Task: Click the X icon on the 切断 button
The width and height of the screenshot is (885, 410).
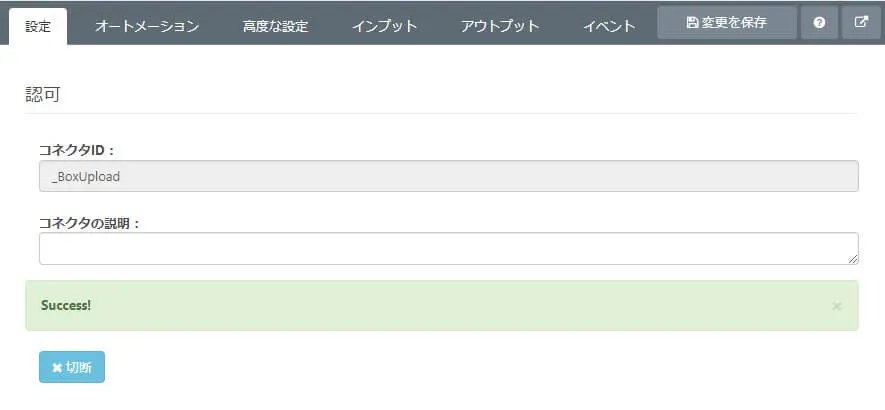Action: point(57,367)
